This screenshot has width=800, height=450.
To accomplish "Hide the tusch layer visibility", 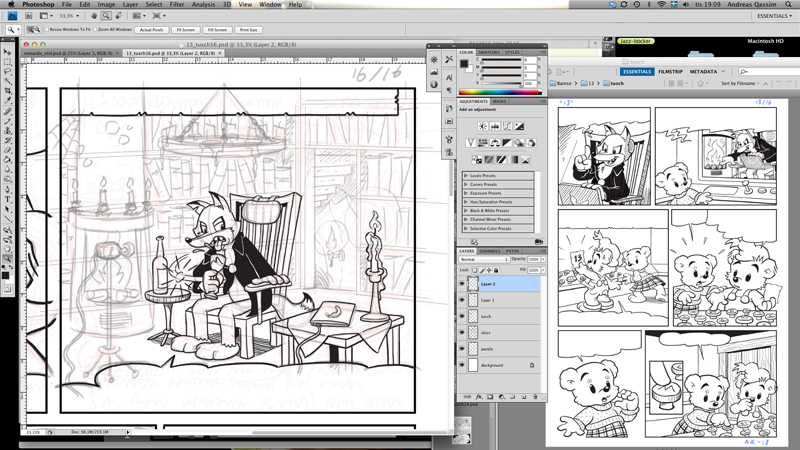I will coord(462,316).
